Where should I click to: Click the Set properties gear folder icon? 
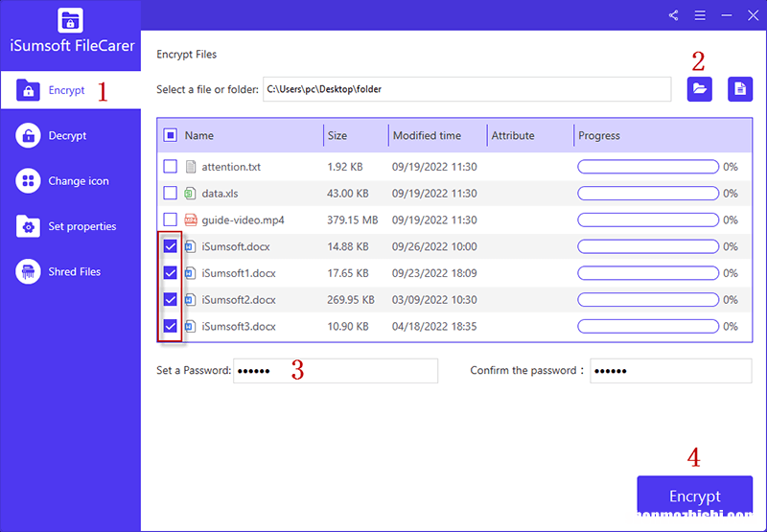(28, 226)
